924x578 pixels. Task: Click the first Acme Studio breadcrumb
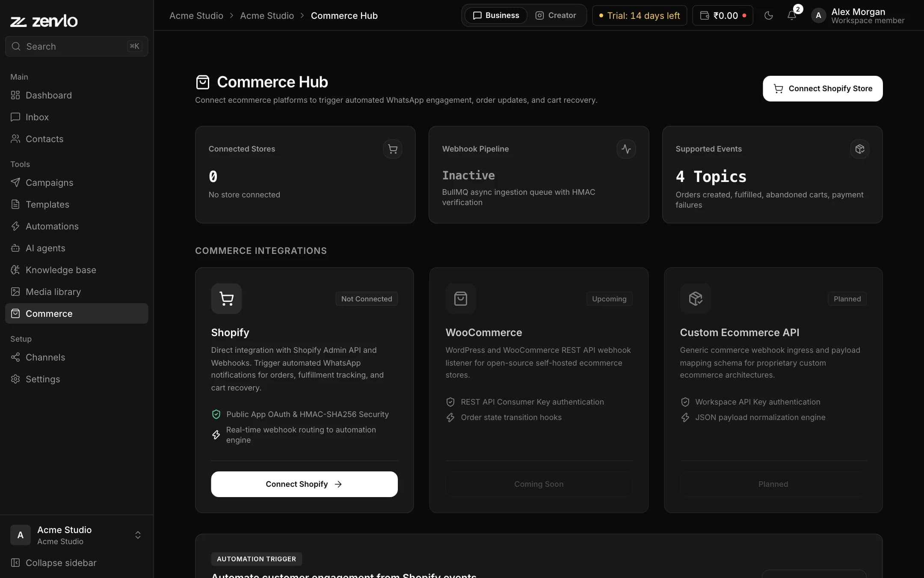pos(196,15)
